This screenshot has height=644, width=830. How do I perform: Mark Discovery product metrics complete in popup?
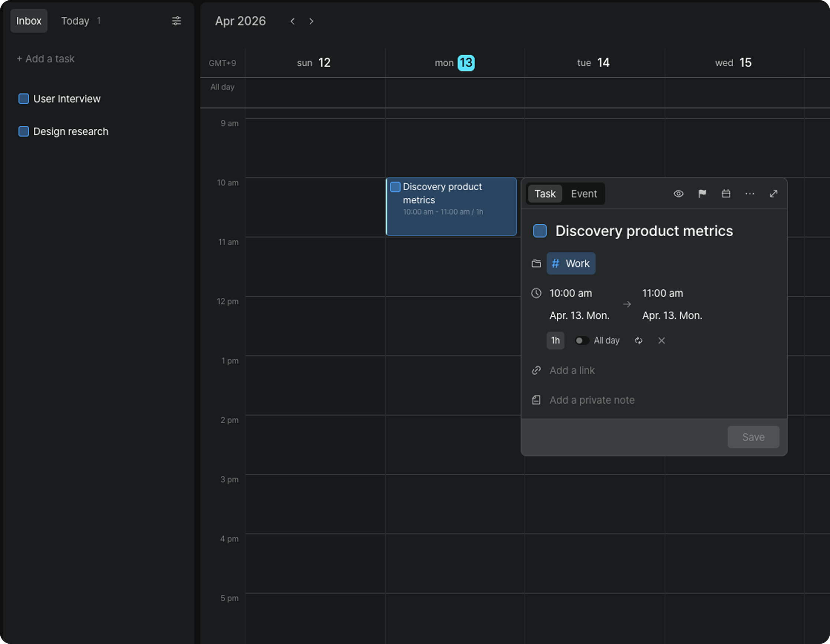click(540, 231)
